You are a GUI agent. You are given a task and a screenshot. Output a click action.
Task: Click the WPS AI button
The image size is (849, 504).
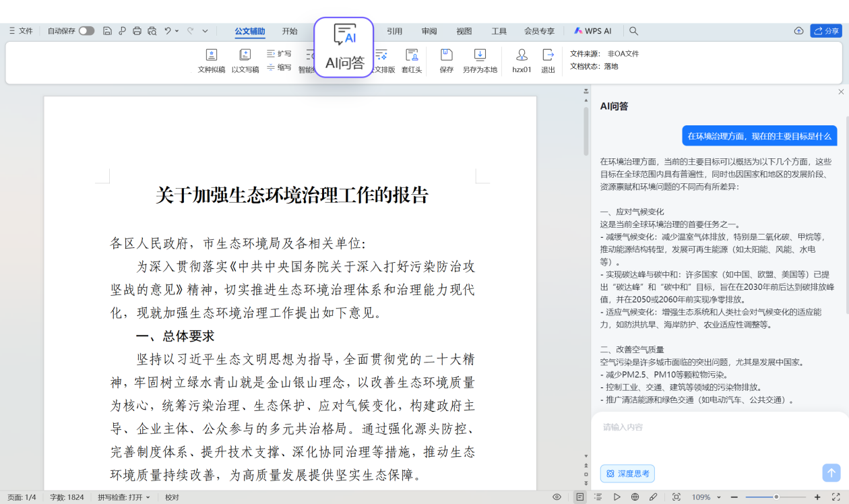(593, 31)
